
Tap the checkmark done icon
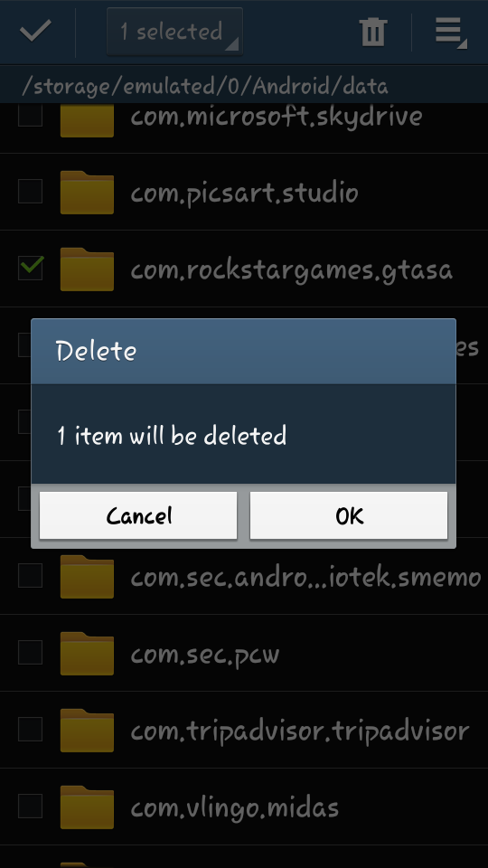pyautogui.click(x=35, y=31)
